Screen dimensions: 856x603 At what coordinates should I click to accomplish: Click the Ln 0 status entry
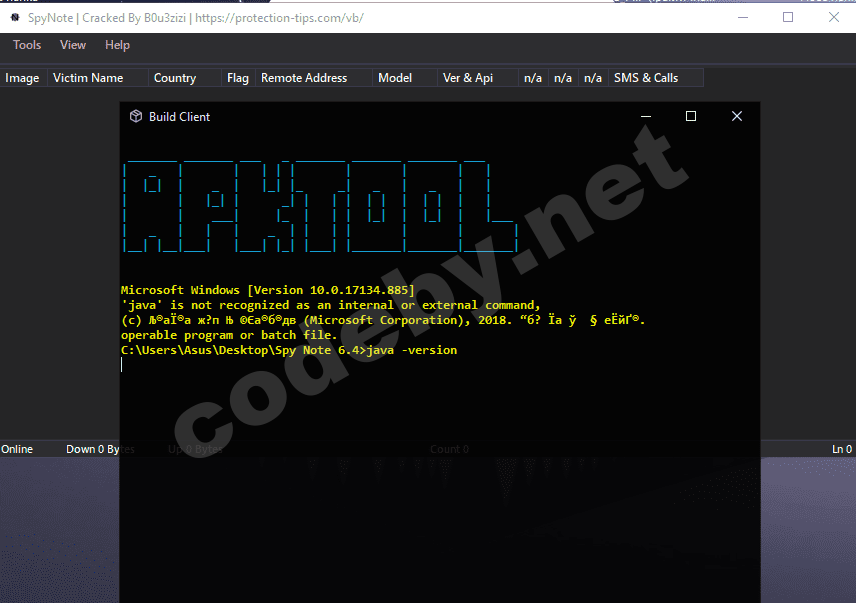pyautogui.click(x=842, y=449)
